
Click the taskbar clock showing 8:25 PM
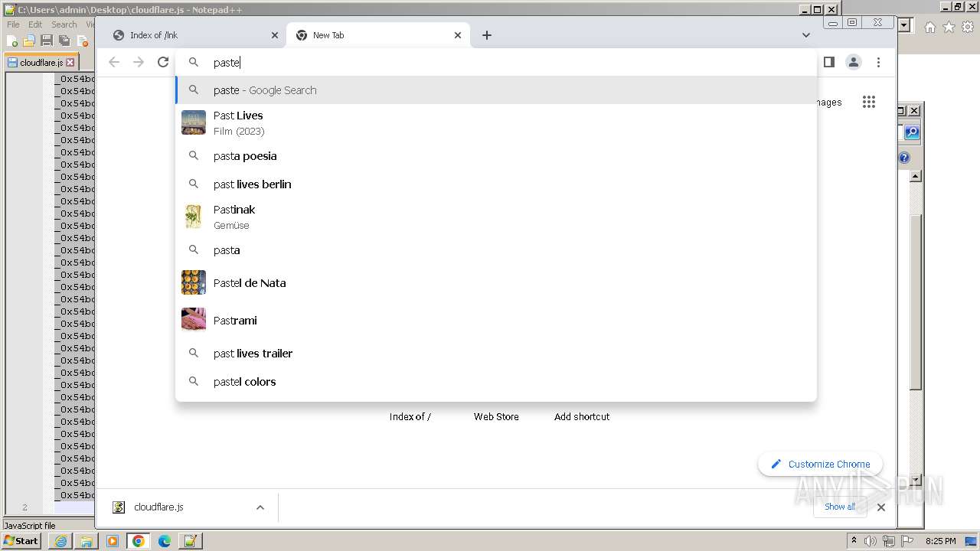click(941, 541)
